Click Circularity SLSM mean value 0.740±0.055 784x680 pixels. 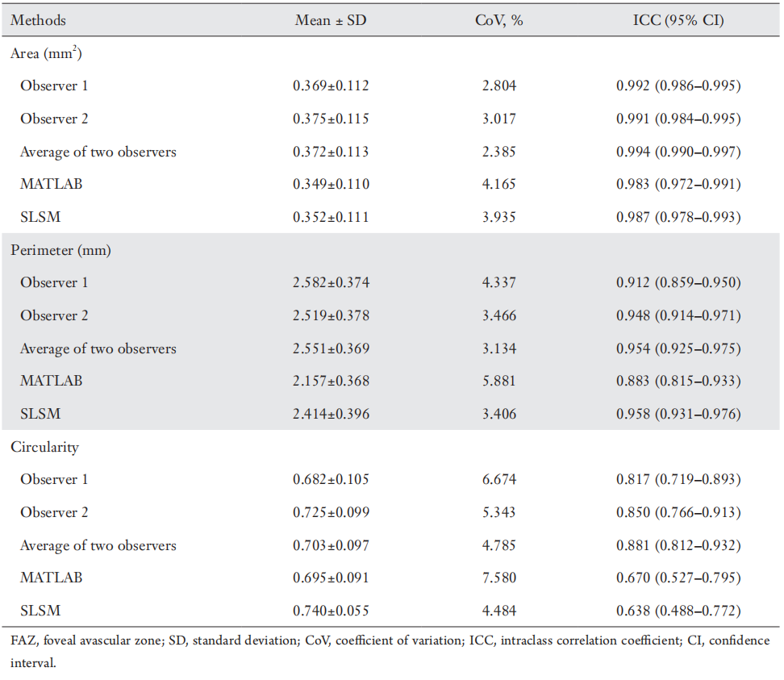(331, 611)
